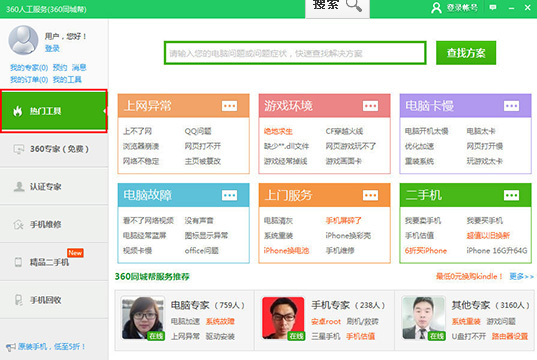This screenshot has width=537, height=360.
Task: Select 安卓root under 手机专家
Action: (326, 321)
